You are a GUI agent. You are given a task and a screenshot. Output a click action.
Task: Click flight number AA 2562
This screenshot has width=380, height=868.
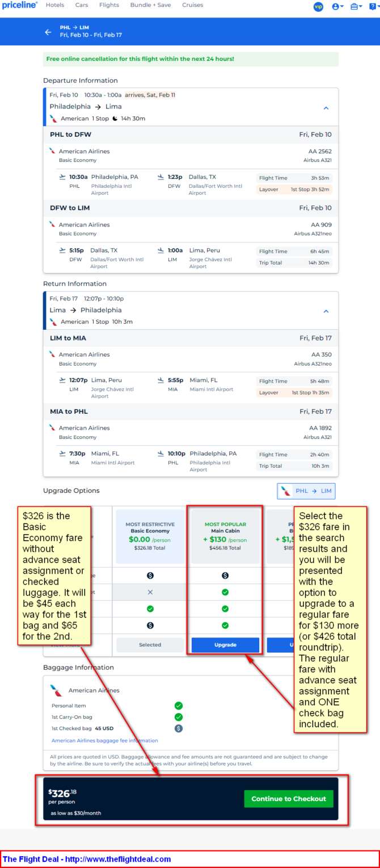pos(320,152)
